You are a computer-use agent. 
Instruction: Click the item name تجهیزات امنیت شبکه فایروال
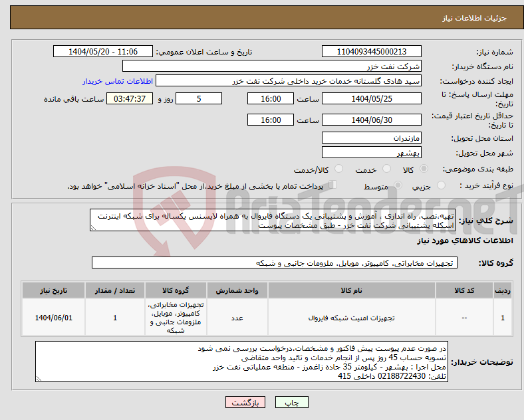point(351,318)
